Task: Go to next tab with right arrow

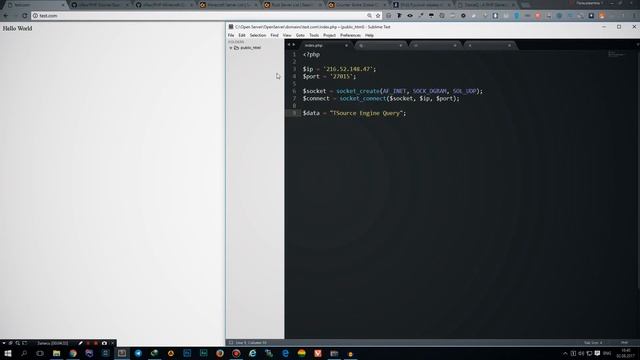Action: pos(293,45)
